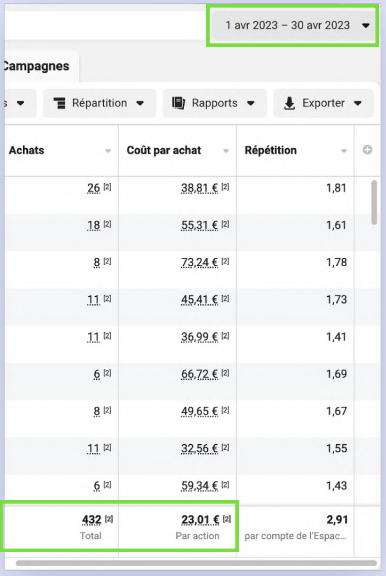Open the Répartition dropdown
Screen dimensions: 386x576
[99, 103]
